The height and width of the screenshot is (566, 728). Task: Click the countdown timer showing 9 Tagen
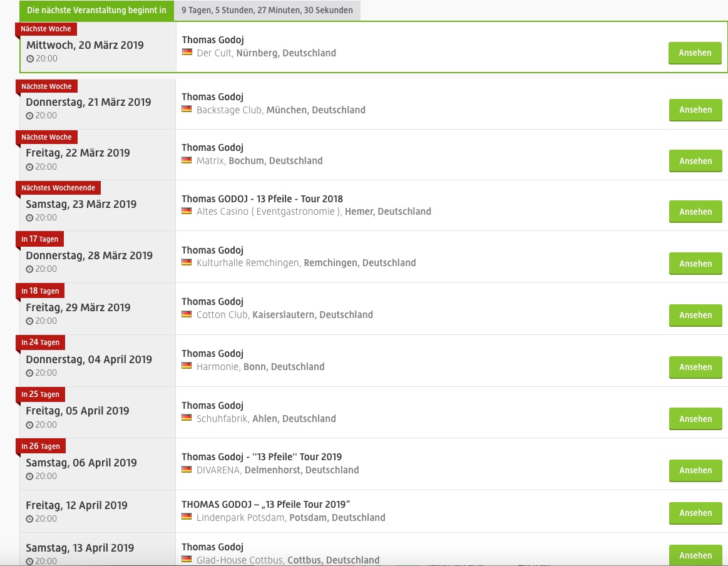[x=267, y=10]
